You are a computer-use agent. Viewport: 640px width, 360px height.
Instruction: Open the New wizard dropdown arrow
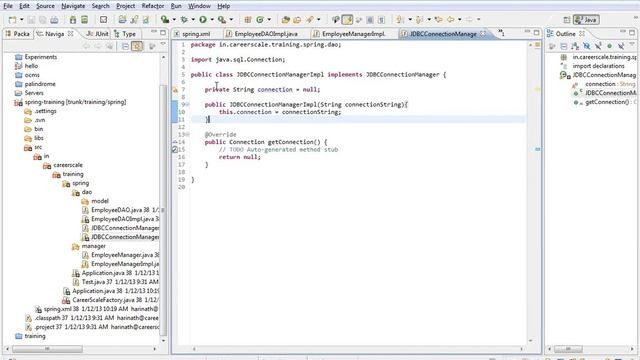coord(21,20)
